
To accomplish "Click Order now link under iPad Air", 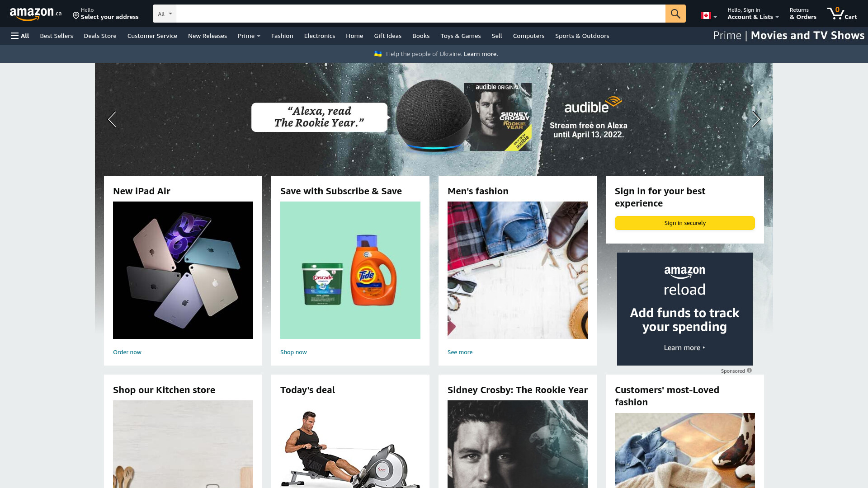I will [127, 352].
